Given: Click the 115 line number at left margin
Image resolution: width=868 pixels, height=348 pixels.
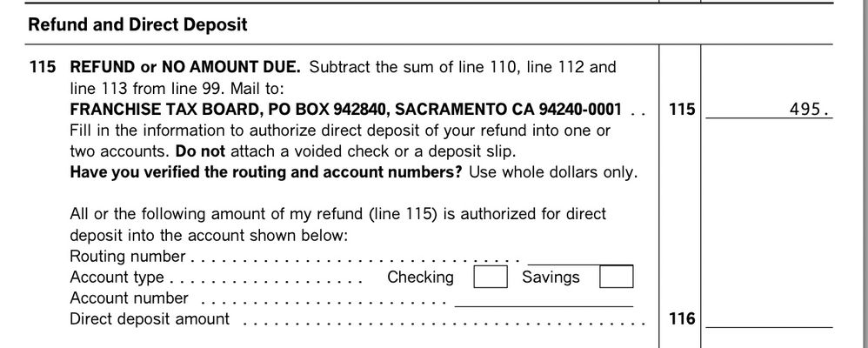Looking at the screenshot, I should tap(43, 68).
